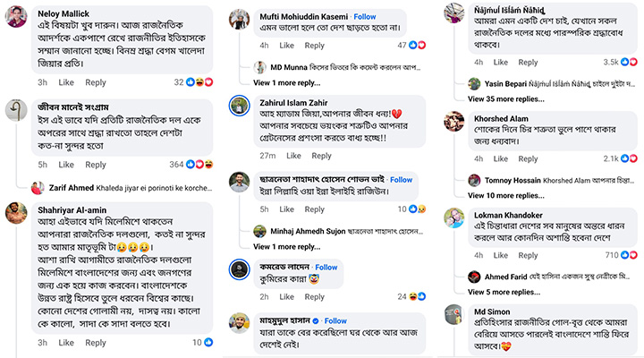Reply to Shahriyar Al-amin's comment
Screen dimensions: 644x358
(95, 343)
